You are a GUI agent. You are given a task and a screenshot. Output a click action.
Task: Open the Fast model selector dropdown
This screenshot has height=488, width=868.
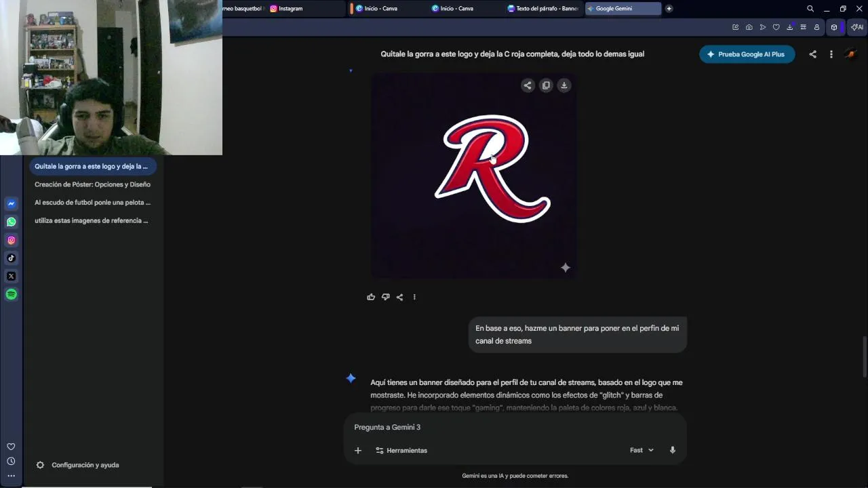642,450
